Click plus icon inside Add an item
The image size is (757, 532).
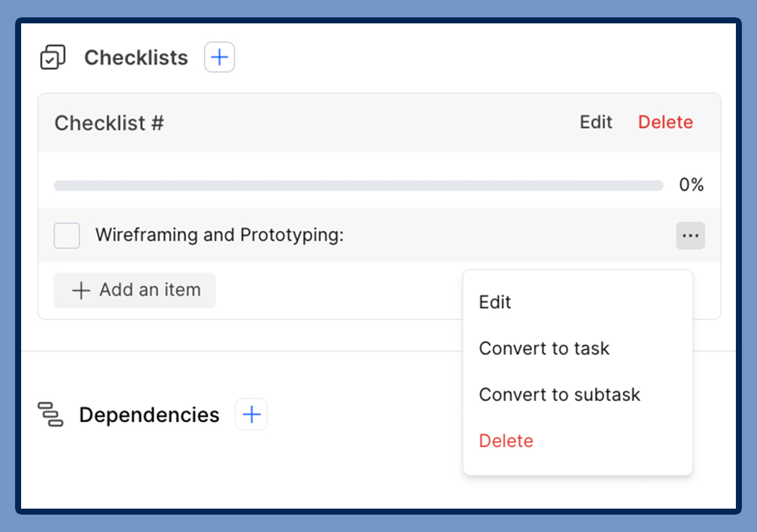[x=81, y=290]
